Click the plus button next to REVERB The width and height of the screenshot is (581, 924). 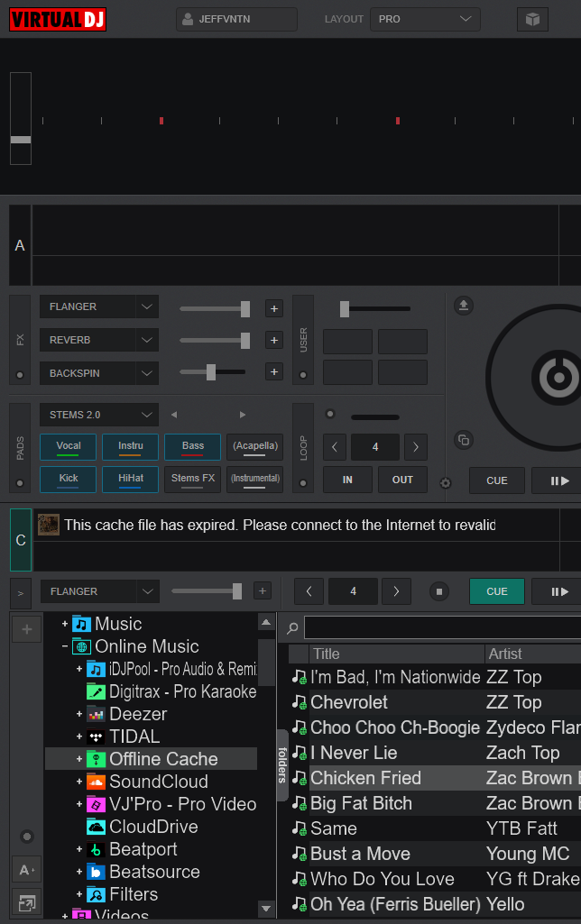click(273, 340)
